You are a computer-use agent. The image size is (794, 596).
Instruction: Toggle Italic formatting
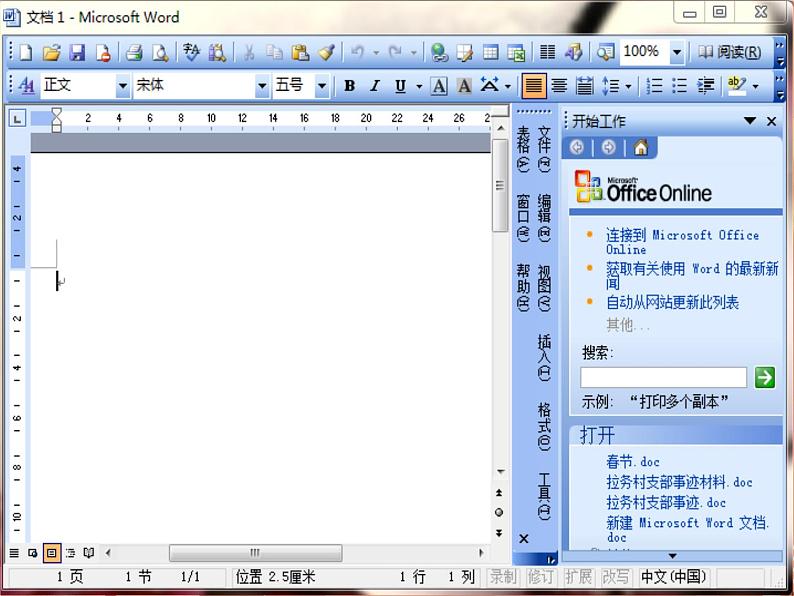point(375,86)
